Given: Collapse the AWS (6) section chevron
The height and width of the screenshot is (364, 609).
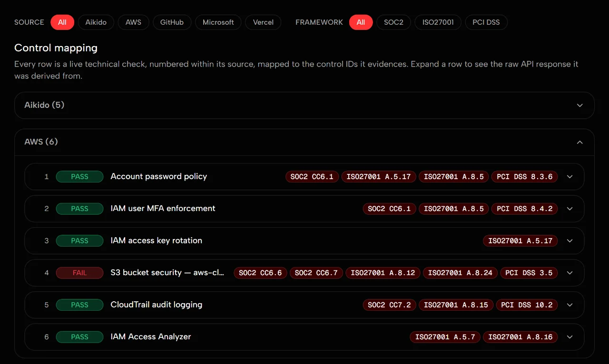Looking at the screenshot, I should [580, 142].
